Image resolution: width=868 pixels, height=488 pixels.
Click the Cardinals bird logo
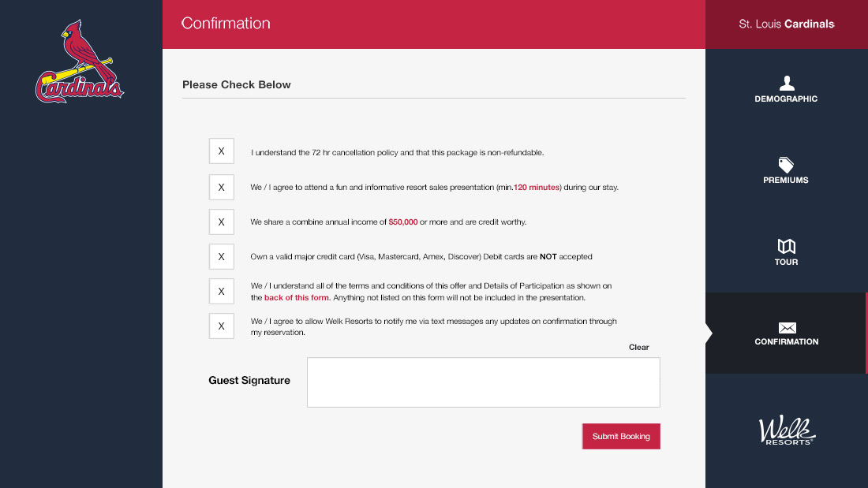[x=80, y=61]
